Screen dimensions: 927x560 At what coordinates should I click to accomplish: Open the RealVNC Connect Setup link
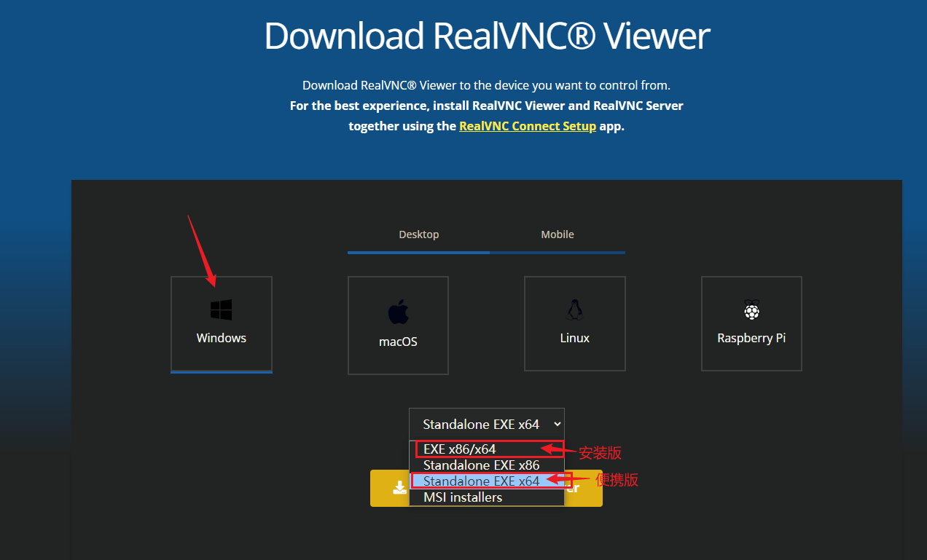[528, 126]
